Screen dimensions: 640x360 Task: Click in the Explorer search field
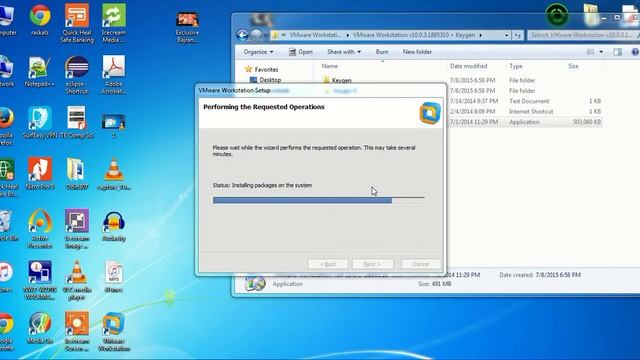pyautogui.click(x=584, y=36)
